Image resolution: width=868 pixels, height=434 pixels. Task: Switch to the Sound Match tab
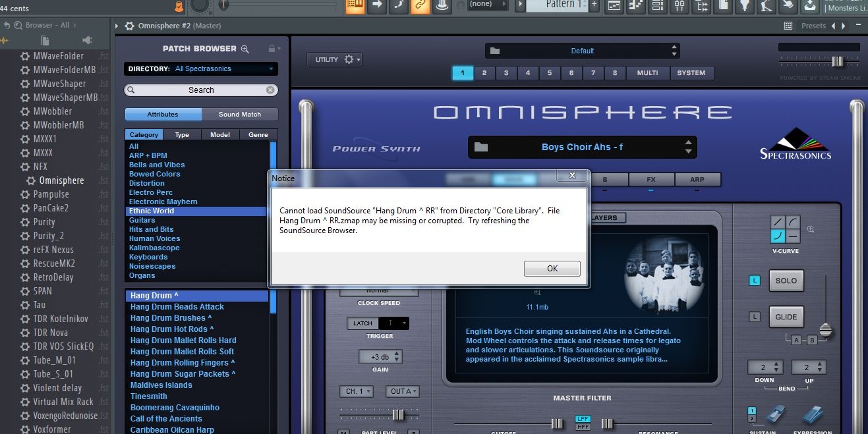tap(240, 114)
